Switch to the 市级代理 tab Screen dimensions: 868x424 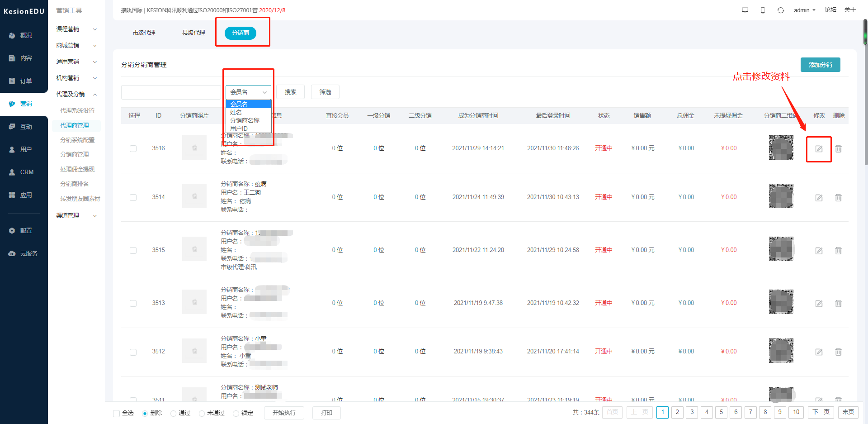144,33
